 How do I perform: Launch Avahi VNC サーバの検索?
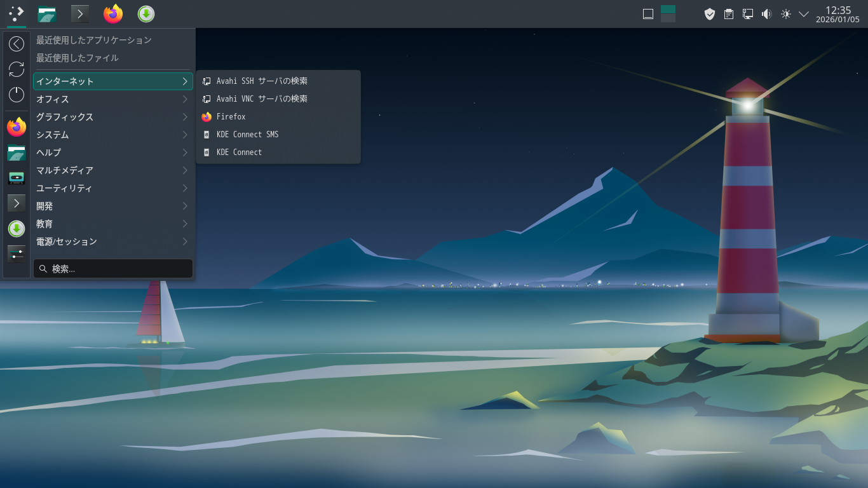coord(278,98)
